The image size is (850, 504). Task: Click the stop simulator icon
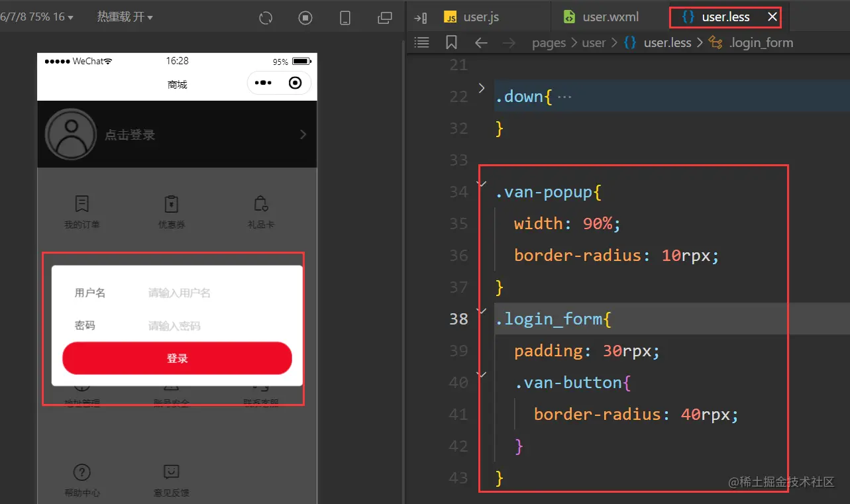pyautogui.click(x=305, y=18)
